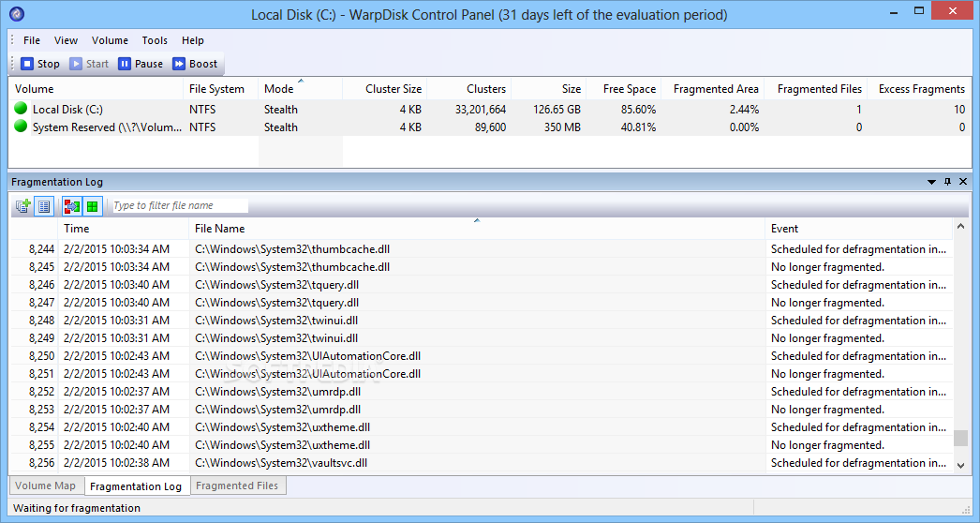Select the System Reserved volume row
The width and height of the screenshot is (980, 523).
pos(490,127)
